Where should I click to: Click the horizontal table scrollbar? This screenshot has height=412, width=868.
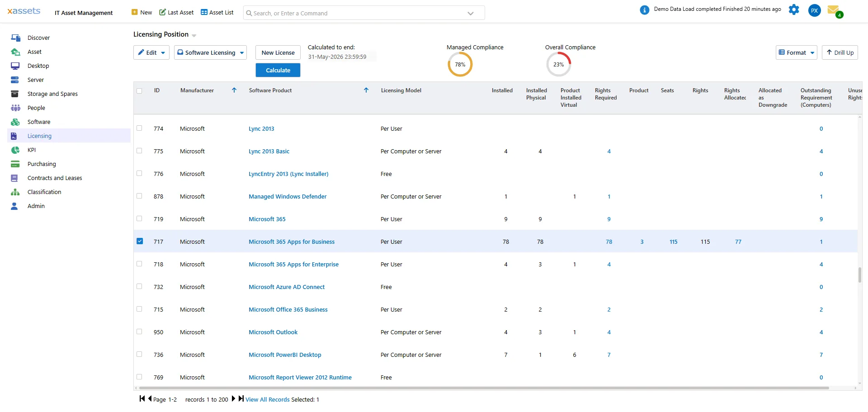[484, 388]
